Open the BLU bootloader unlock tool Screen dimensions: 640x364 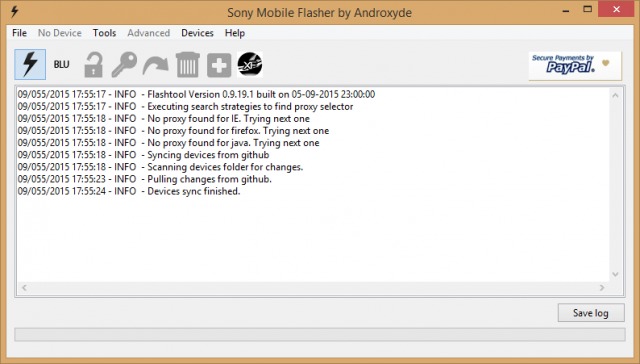(x=62, y=64)
